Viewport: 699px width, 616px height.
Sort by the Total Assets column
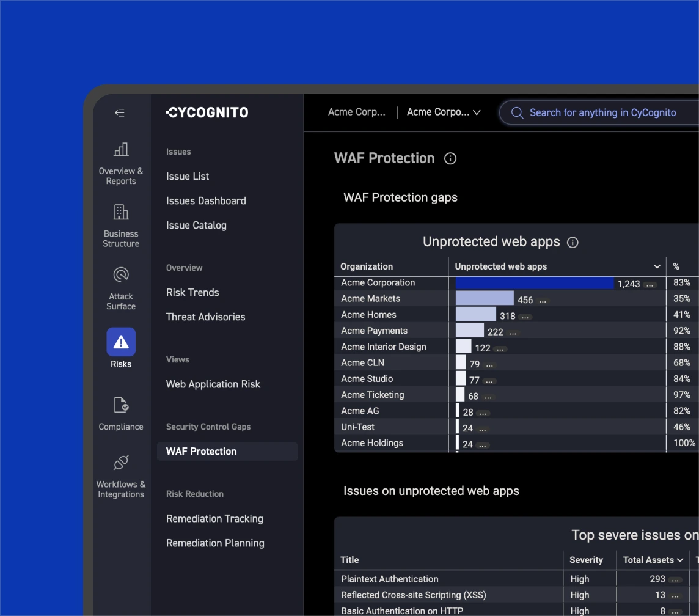tap(653, 560)
